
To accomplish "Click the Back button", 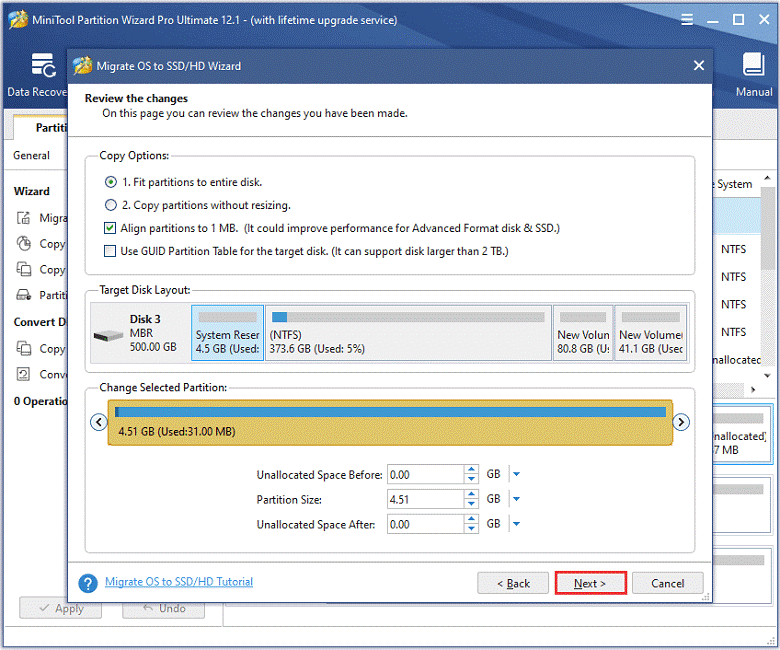I will tap(513, 583).
